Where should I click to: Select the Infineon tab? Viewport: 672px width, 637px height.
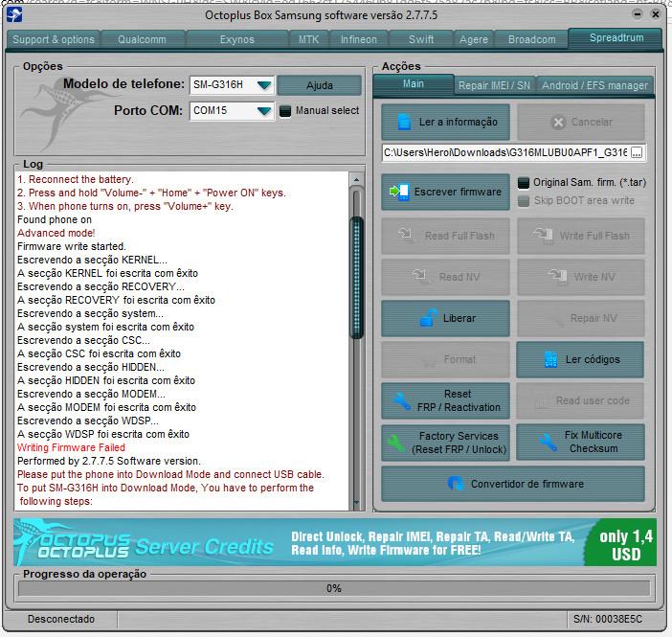tap(359, 40)
